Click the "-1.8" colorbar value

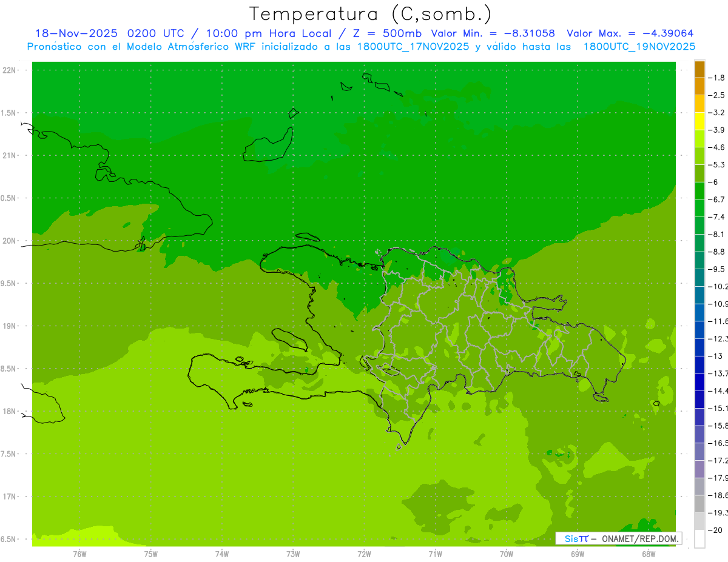tap(716, 78)
